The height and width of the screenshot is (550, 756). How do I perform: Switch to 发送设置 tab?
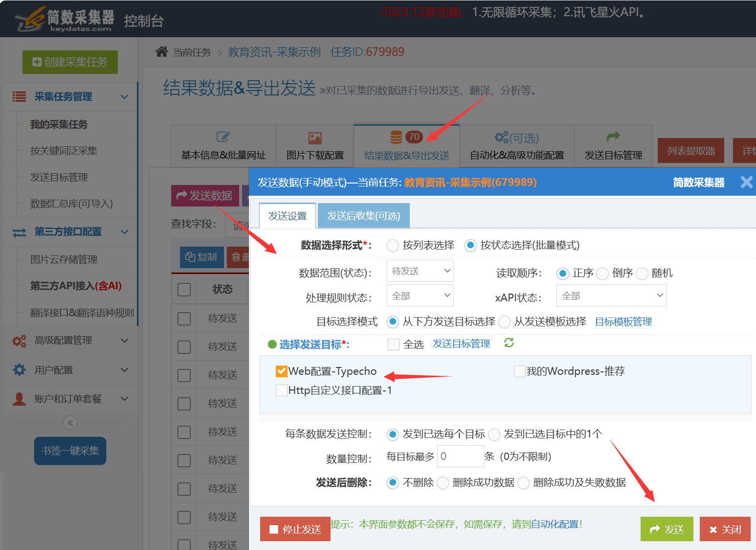pos(288,215)
